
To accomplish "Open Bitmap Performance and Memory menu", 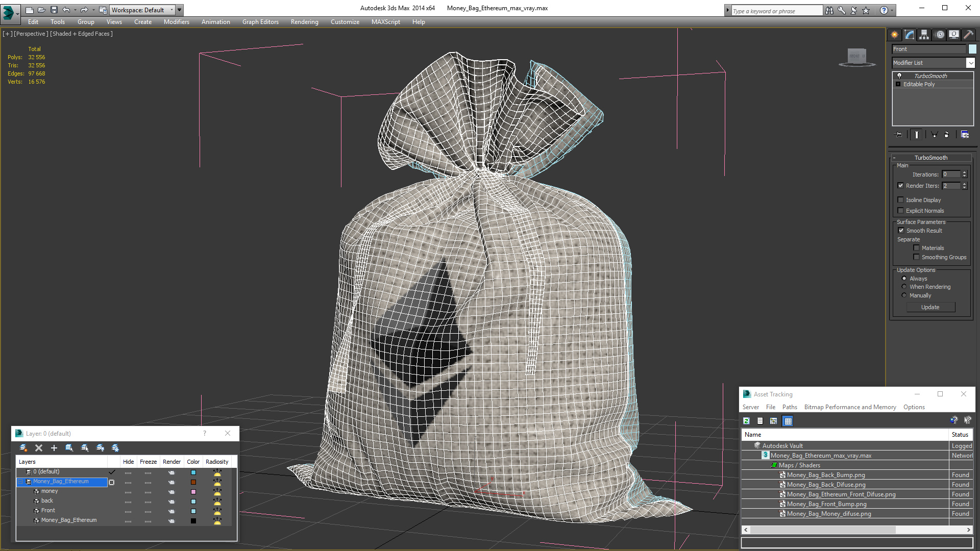I will [850, 407].
